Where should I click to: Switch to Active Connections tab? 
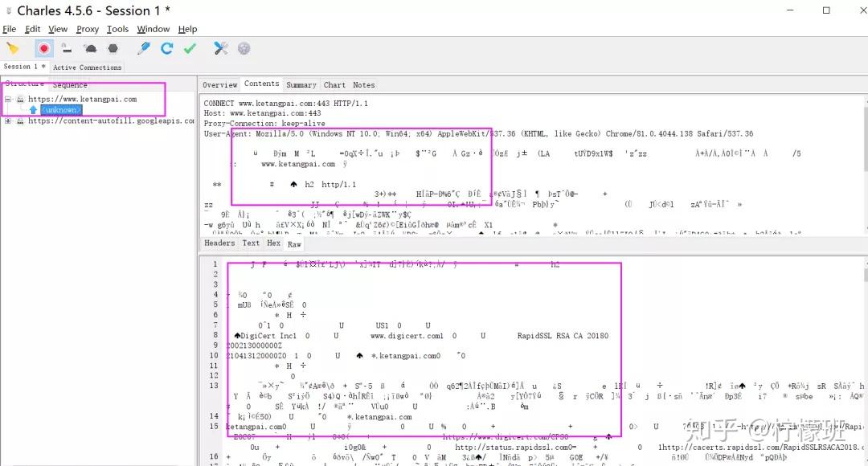tap(87, 67)
